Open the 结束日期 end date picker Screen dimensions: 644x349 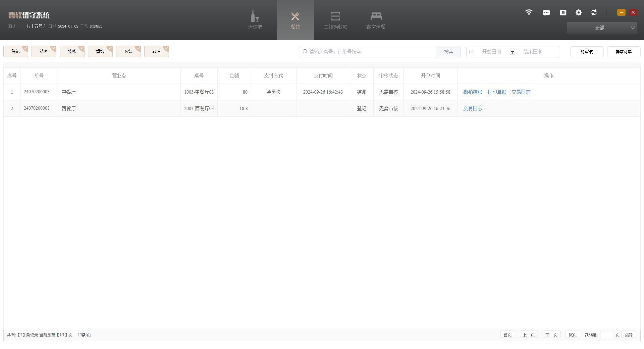pos(533,52)
